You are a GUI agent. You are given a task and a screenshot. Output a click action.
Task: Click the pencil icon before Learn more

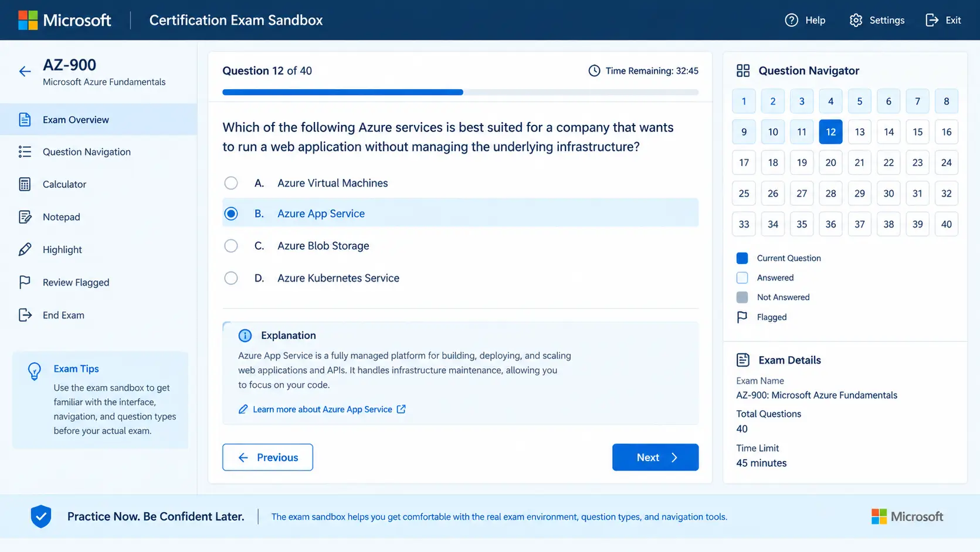coord(243,409)
